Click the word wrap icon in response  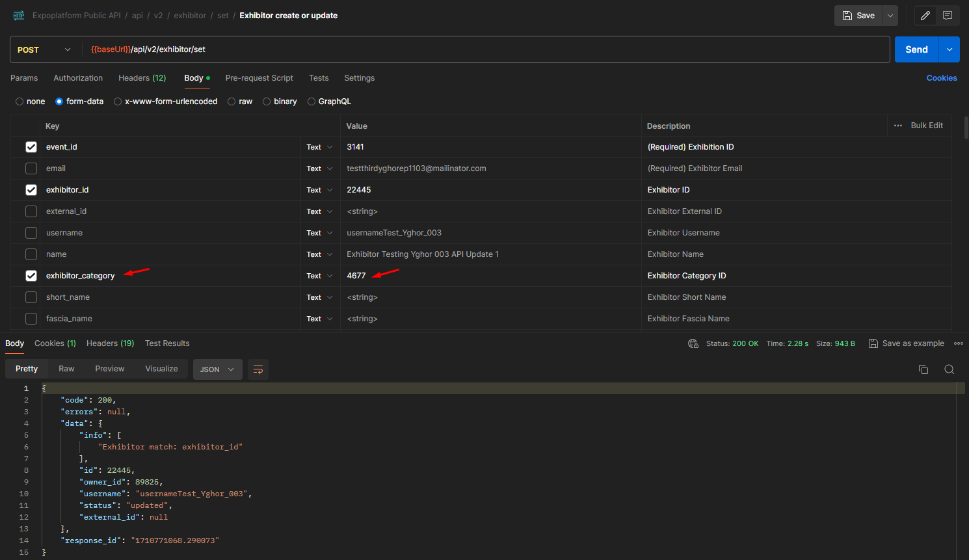point(258,369)
